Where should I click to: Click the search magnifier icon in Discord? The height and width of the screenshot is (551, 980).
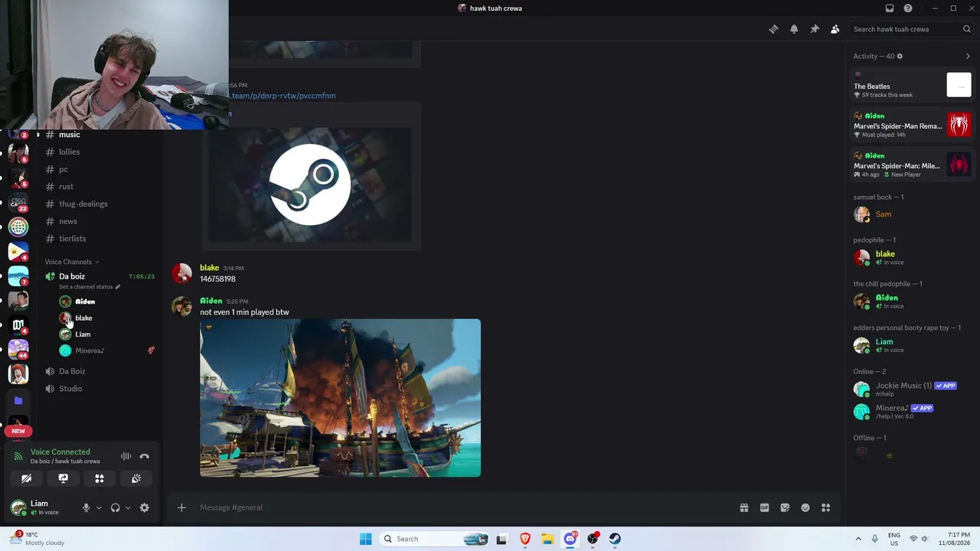(x=967, y=29)
